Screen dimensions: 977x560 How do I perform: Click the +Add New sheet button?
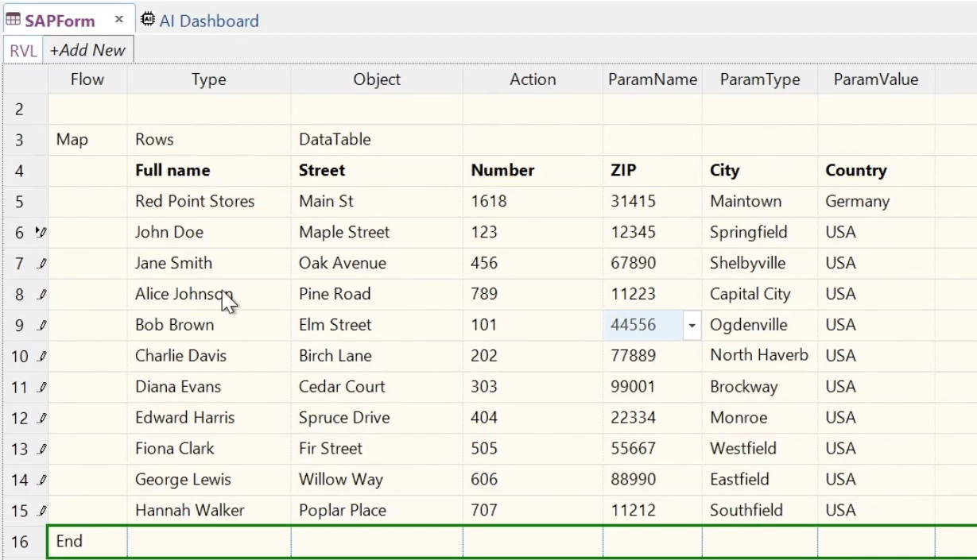pos(87,50)
